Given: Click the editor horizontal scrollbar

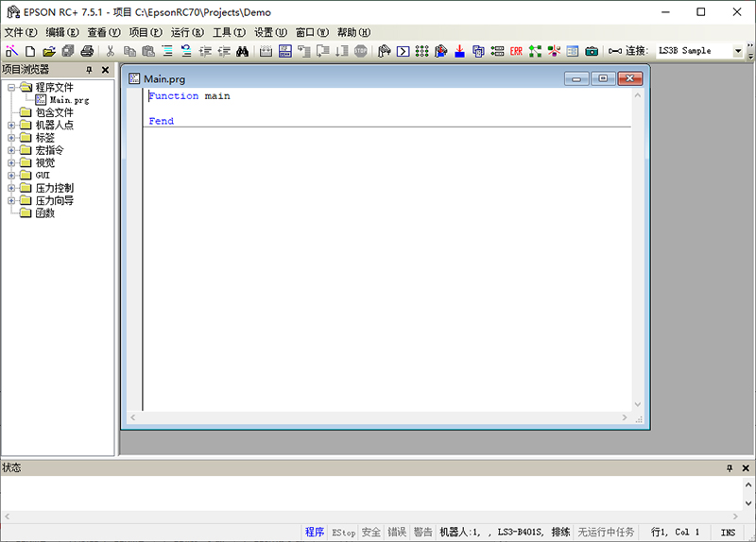Looking at the screenshot, I should click(x=382, y=417).
